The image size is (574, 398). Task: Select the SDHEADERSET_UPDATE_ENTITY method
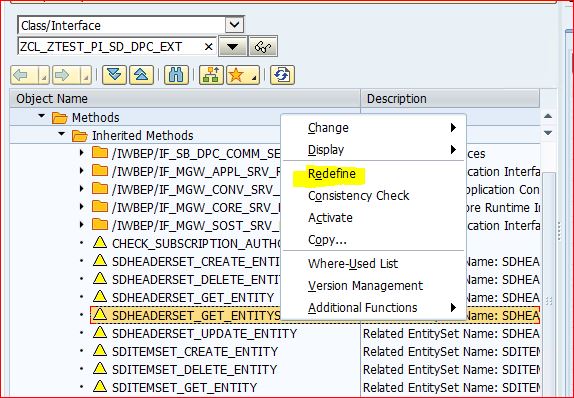click(x=204, y=334)
